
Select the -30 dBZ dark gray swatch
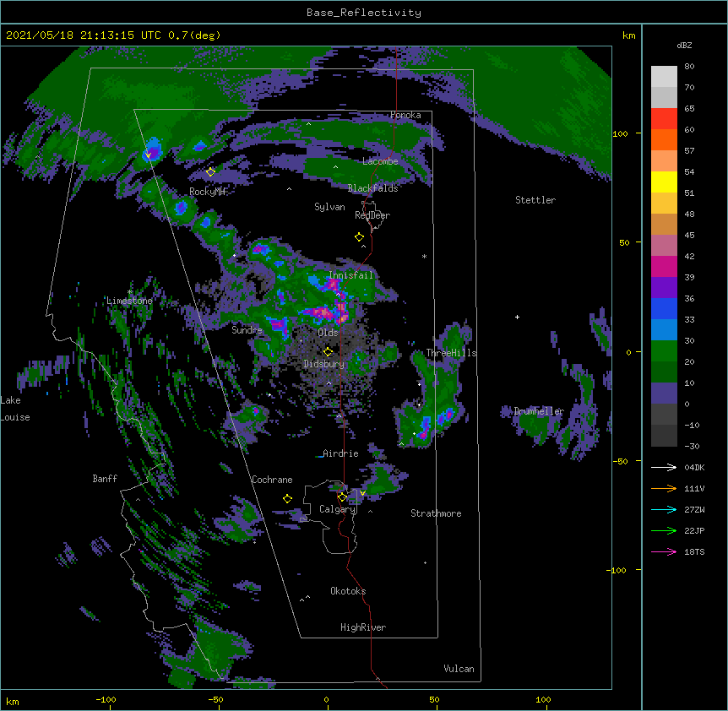(x=664, y=436)
